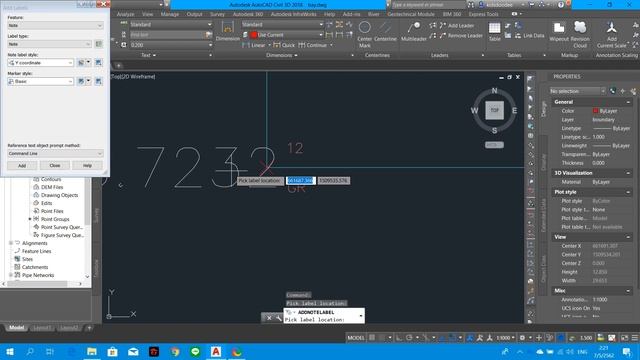640x360 pixels.
Task: Open Reference text object prompt method dropdown
Action: (x=55, y=153)
